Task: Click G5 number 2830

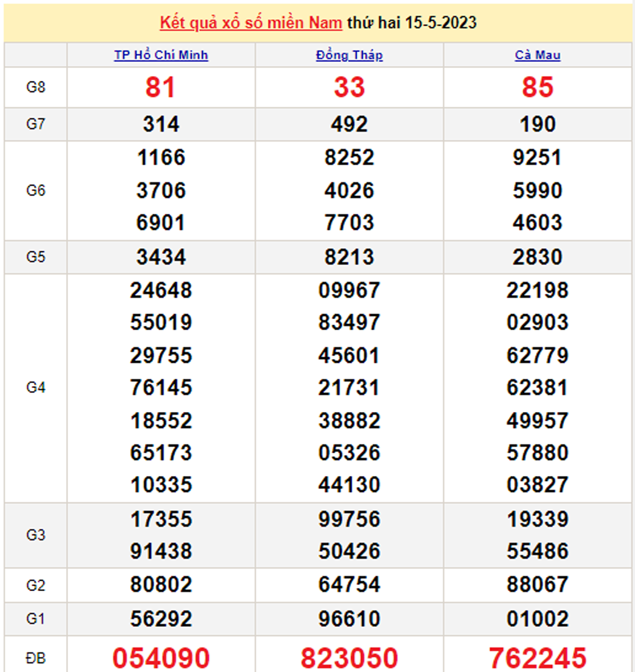Action: 537,257
